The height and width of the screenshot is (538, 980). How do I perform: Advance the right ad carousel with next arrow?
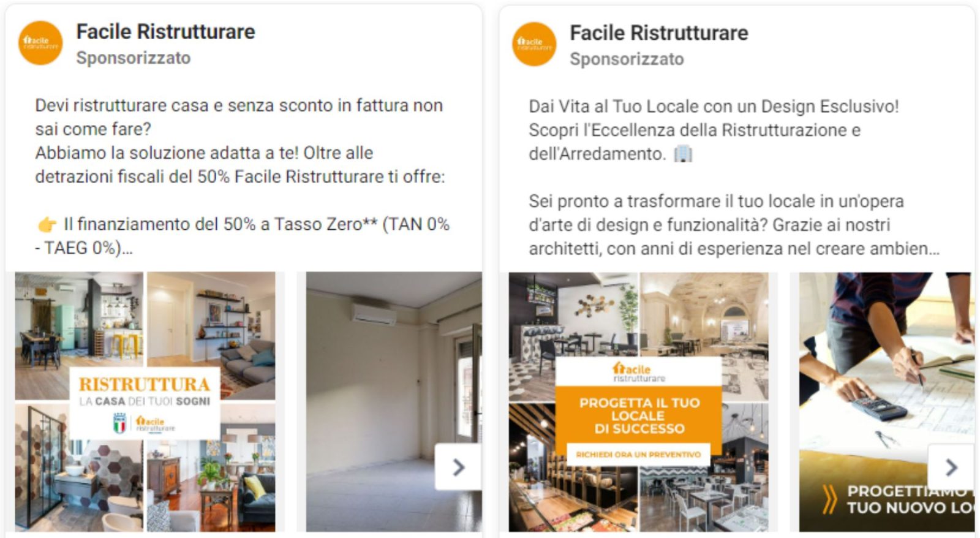pyautogui.click(x=951, y=468)
